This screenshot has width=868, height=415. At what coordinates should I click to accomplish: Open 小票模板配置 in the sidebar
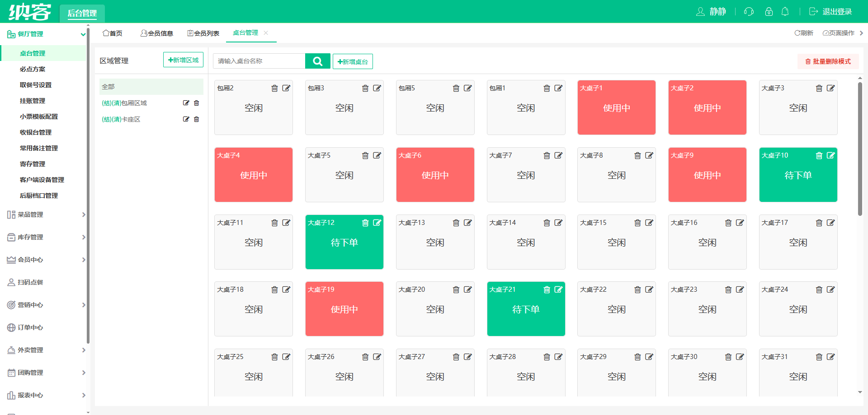click(39, 117)
